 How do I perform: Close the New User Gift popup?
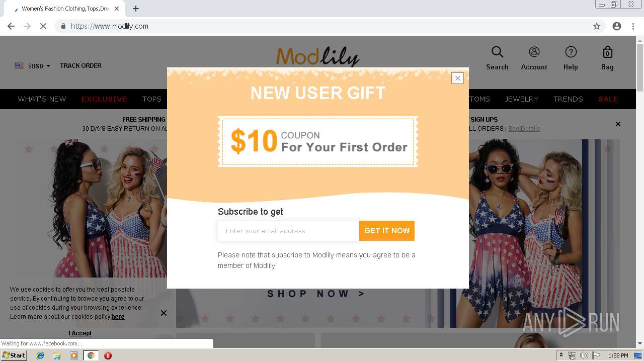(457, 78)
